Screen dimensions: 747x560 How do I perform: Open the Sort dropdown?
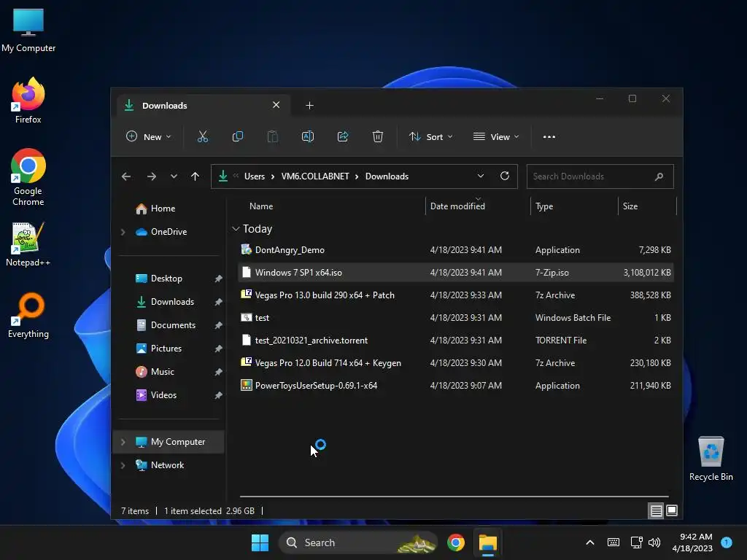pyautogui.click(x=430, y=136)
